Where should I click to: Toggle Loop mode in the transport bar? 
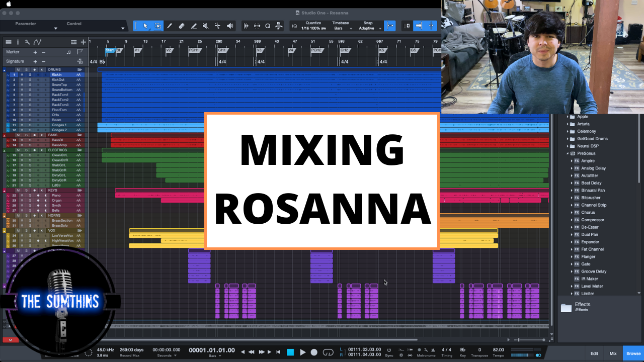pos(328,352)
